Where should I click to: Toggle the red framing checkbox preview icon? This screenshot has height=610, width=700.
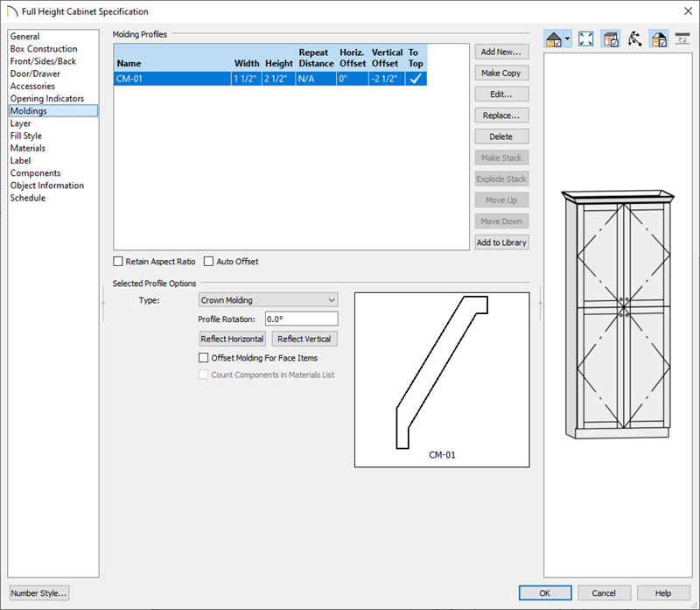(x=611, y=39)
